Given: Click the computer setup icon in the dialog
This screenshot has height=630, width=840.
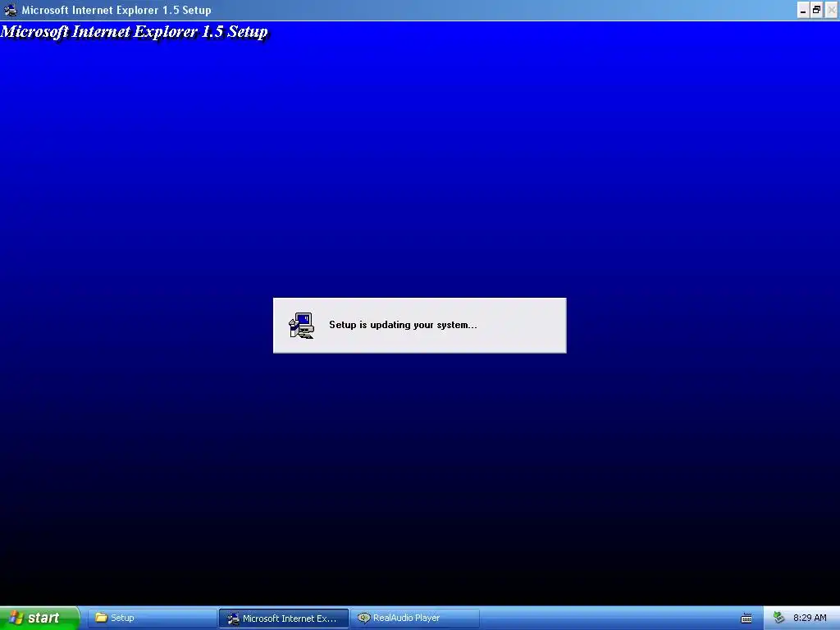Looking at the screenshot, I should point(302,326).
